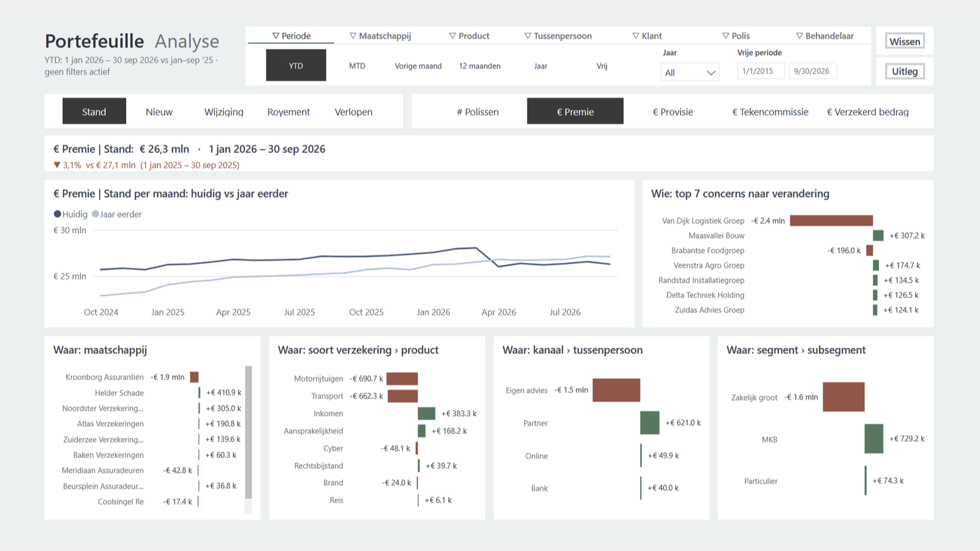Edit the end date field 9/30/2026

[812, 71]
